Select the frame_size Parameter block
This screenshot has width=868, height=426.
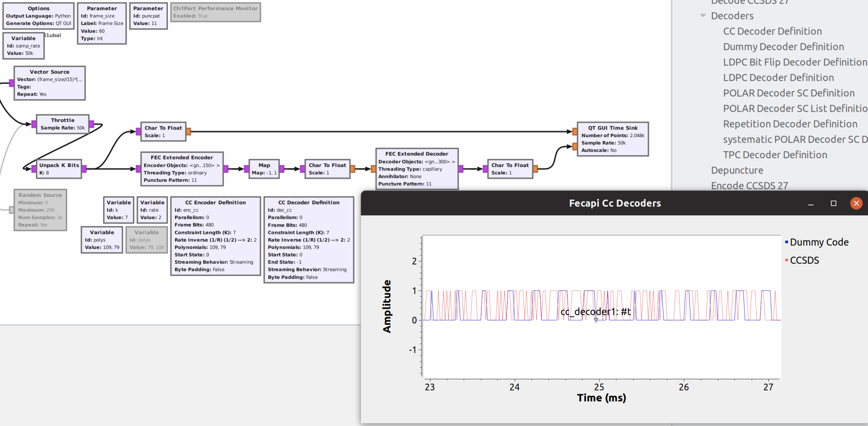click(102, 23)
